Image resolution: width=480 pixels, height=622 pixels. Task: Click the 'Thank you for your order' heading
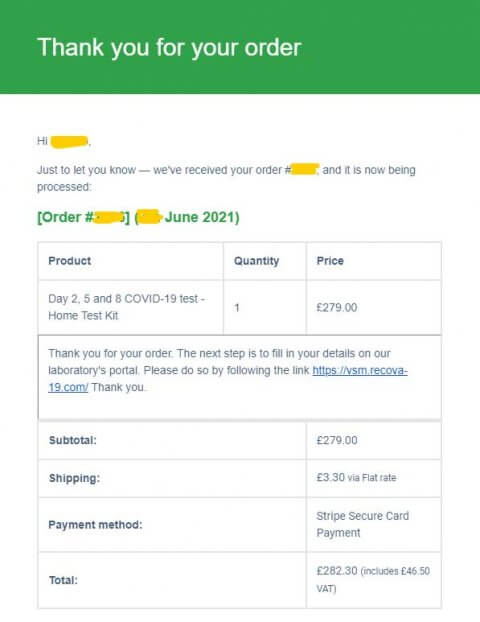169,48
